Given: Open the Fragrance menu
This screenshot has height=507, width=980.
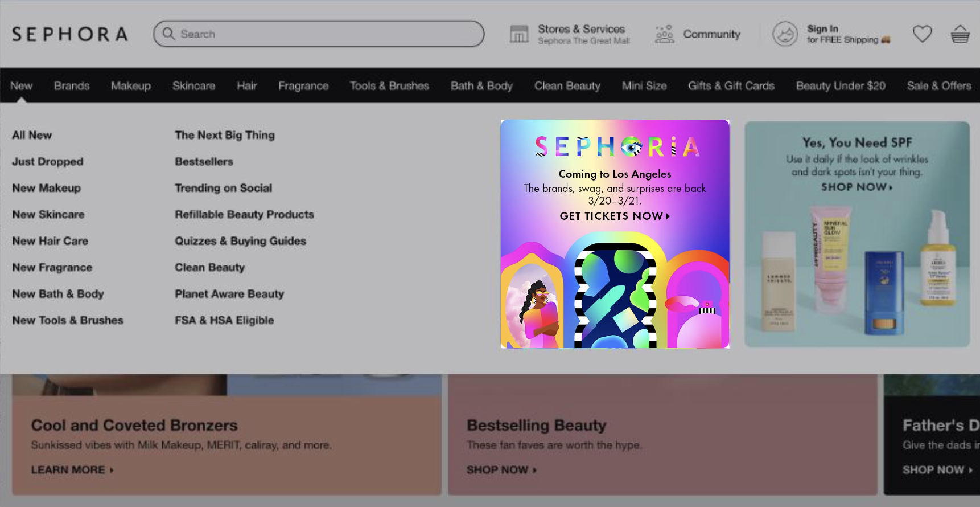Looking at the screenshot, I should coord(303,85).
